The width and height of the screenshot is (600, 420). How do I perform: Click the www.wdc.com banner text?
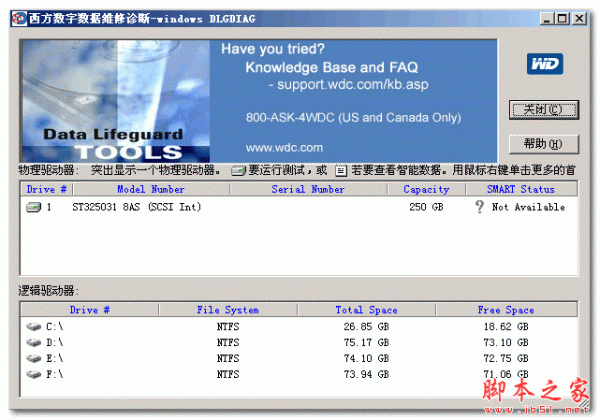(284, 148)
